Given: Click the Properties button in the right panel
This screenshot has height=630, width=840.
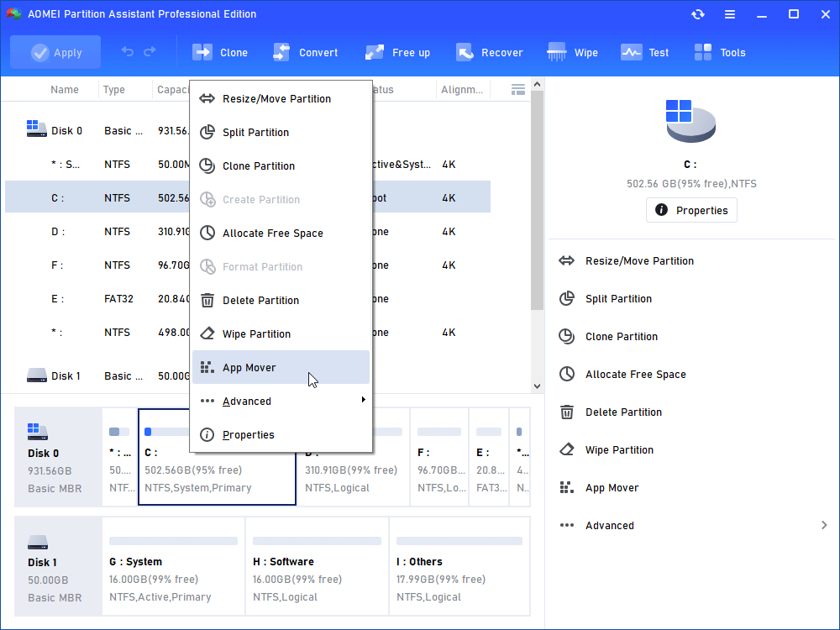Looking at the screenshot, I should click(691, 210).
